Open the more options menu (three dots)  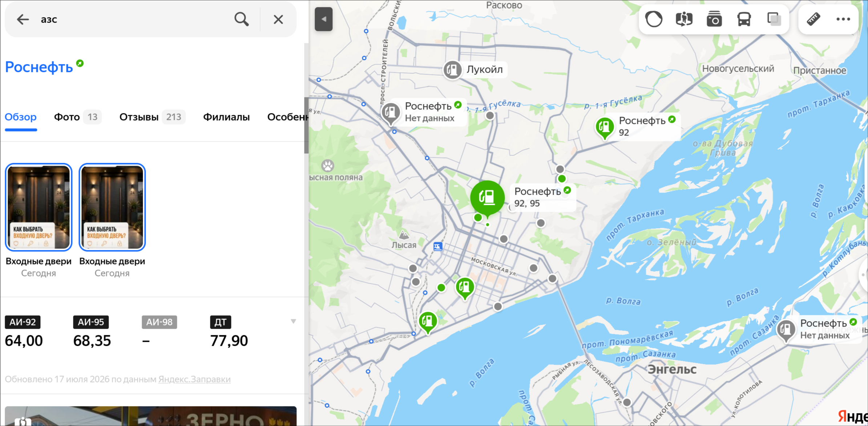pyautogui.click(x=843, y=19)
